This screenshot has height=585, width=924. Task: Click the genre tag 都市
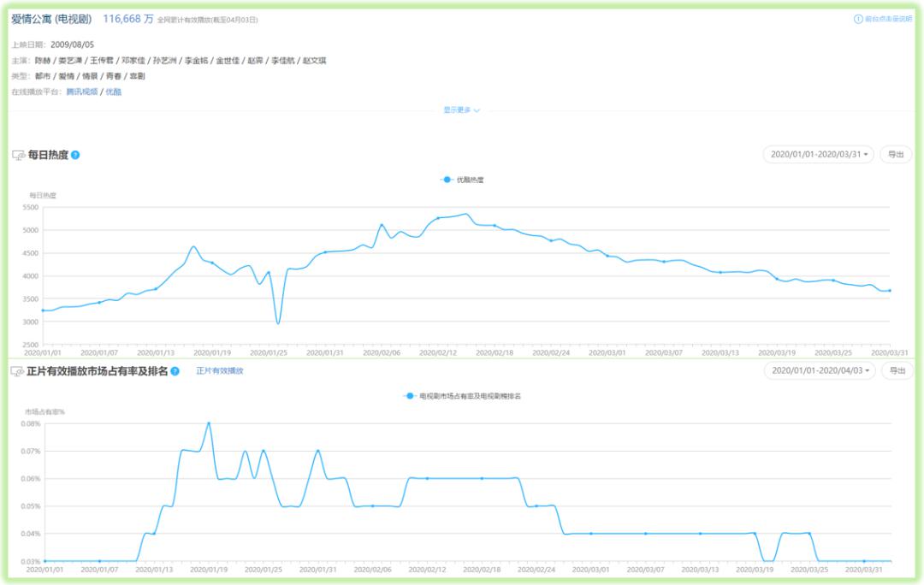click(43, 76)
